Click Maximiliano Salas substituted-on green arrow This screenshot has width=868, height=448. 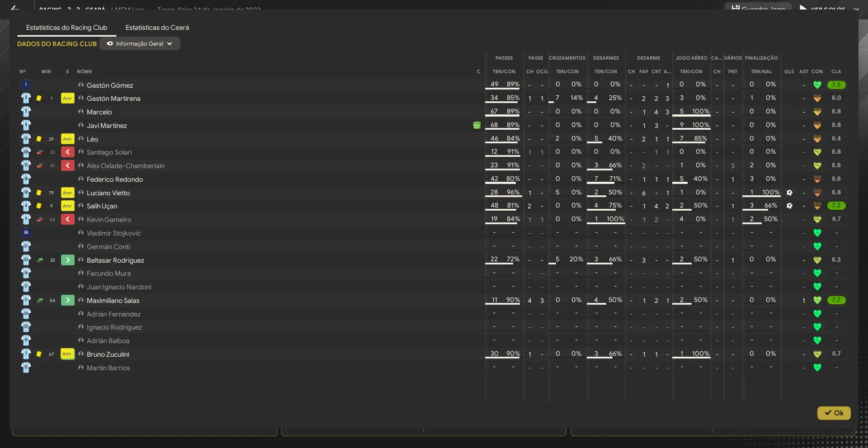(67, 300)
